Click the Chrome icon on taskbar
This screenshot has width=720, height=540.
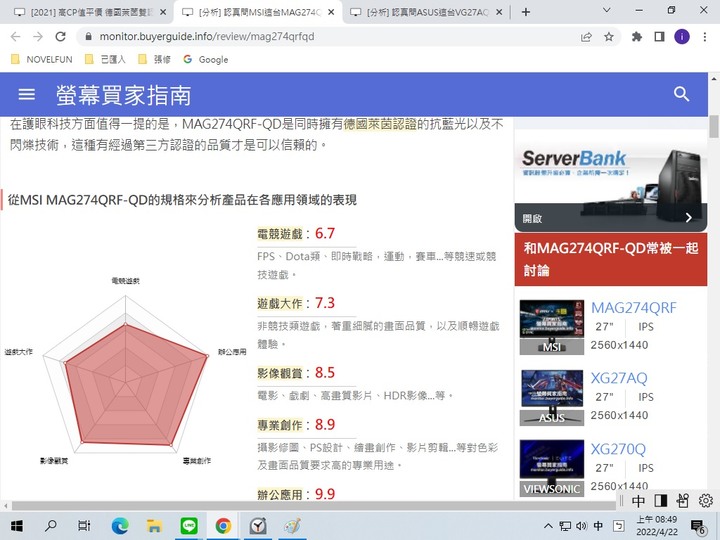[x=223, y=526]
